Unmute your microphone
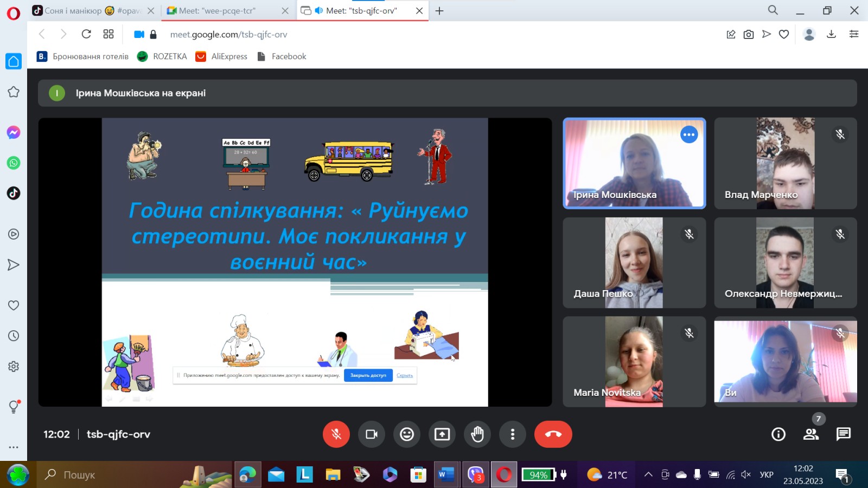The width and height of the screenshot is (868, 488). [336, 434]
